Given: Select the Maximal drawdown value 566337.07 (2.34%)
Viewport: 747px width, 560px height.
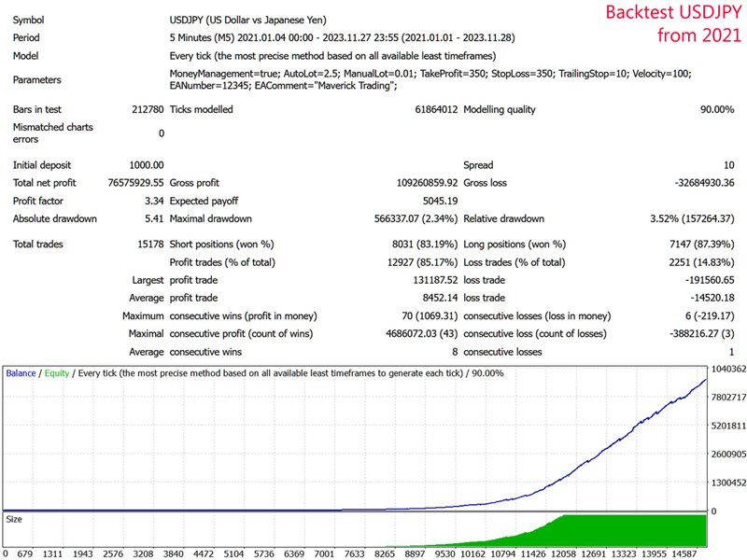Looking at the screenshot, I should tap(416, 219).
